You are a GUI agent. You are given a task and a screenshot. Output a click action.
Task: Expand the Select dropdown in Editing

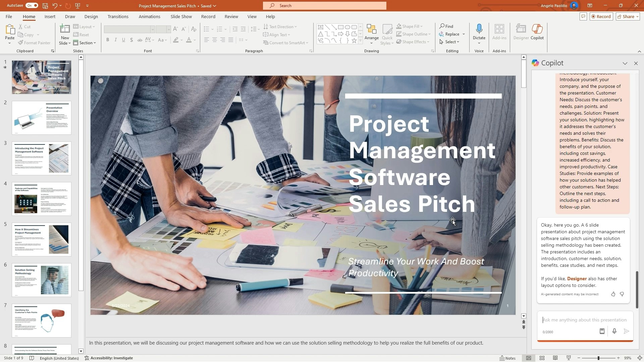click(450, 42)
